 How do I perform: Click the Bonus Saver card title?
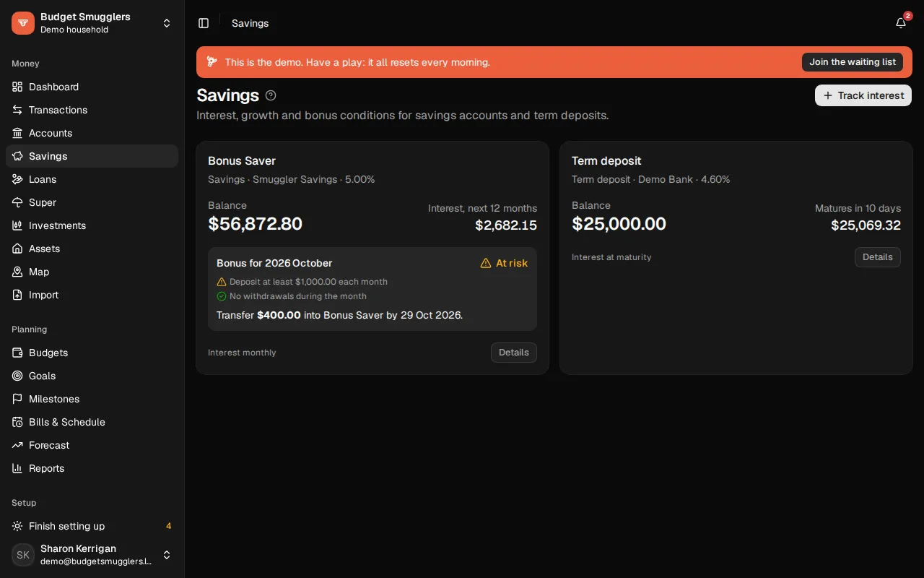242,160
